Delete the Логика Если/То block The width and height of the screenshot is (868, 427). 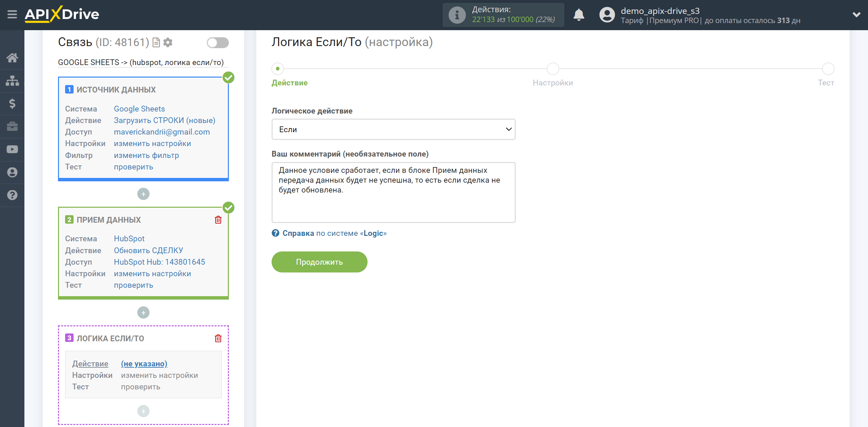[x=218, y=339]
